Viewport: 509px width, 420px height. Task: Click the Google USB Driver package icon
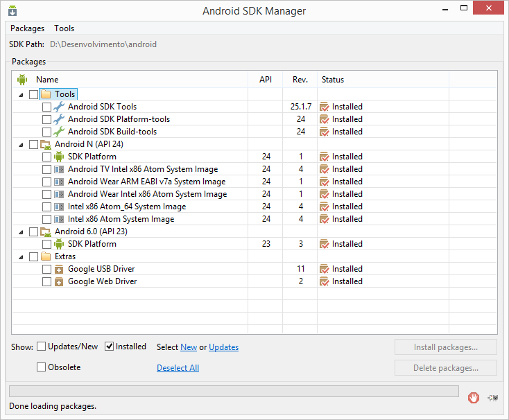pyautogui.click(x=59, y=269)
